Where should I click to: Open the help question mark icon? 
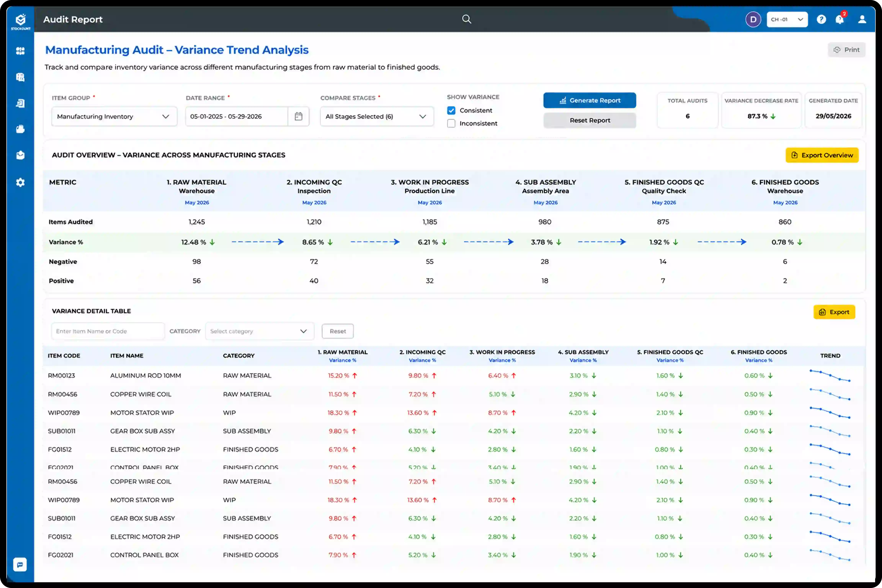821,20
